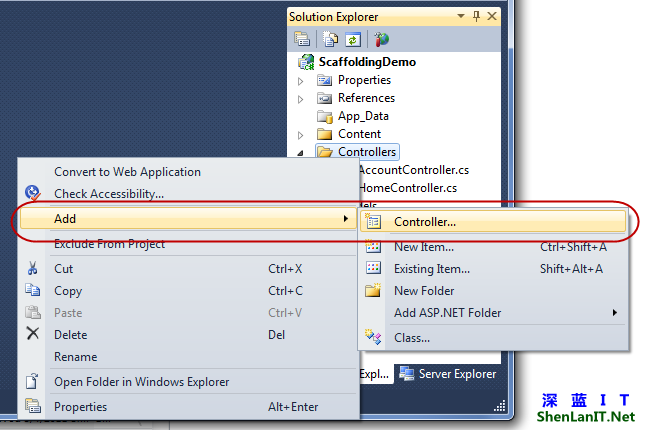Click the Content folder icon
646x430 pixels.
[325, 134]
